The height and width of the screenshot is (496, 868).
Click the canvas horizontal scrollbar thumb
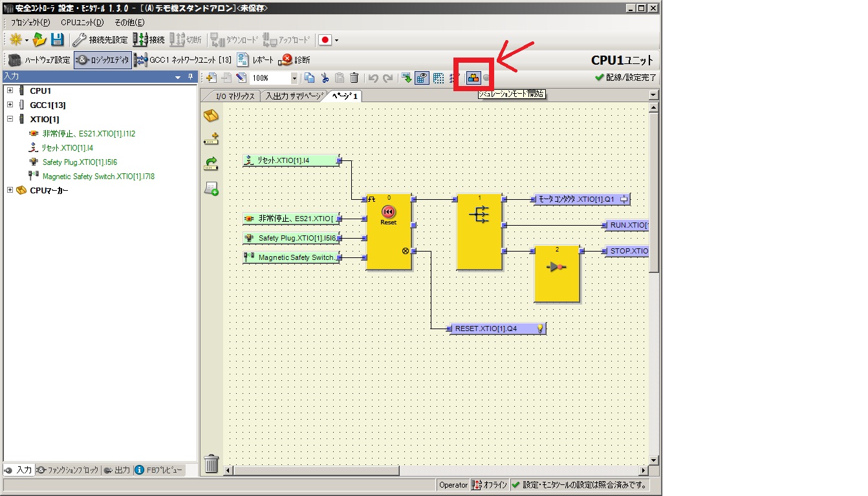click(x=316, y=471)
